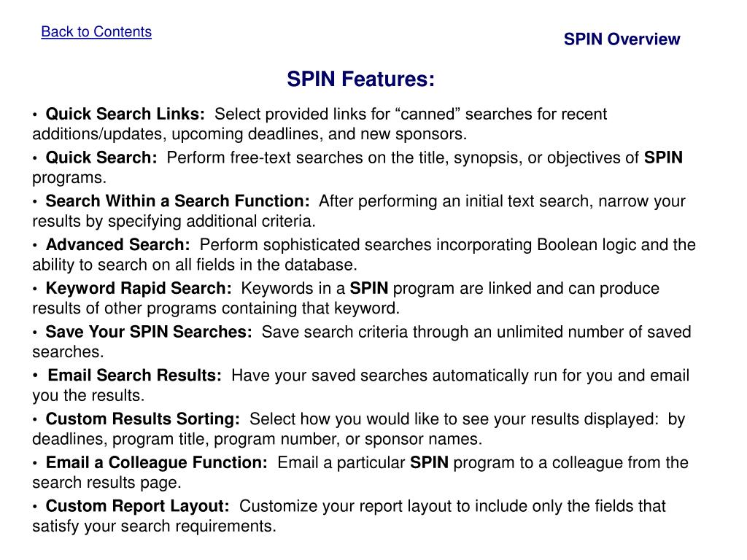Click the Custom Results Sorting heading

tap(143, 419)
